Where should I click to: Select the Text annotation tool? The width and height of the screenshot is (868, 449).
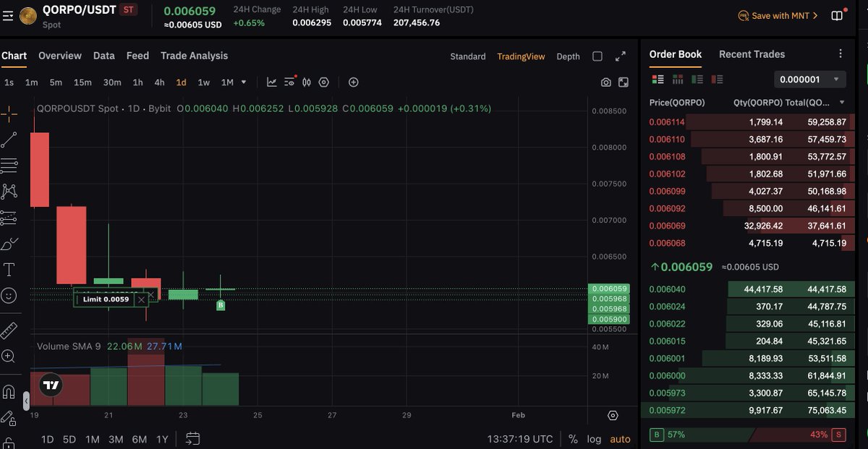(x=9, y=270)
